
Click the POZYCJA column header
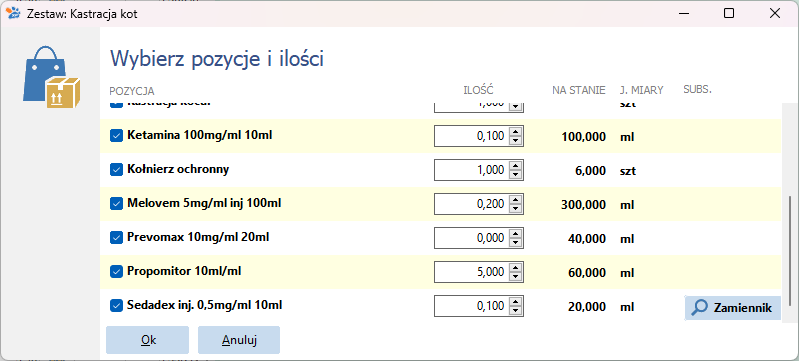[x=132, y=91]
